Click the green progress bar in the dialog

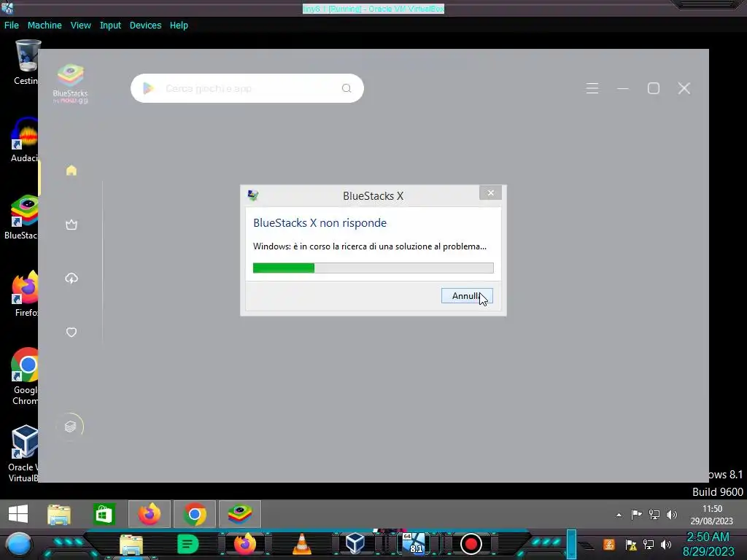(x=373, y=268)
